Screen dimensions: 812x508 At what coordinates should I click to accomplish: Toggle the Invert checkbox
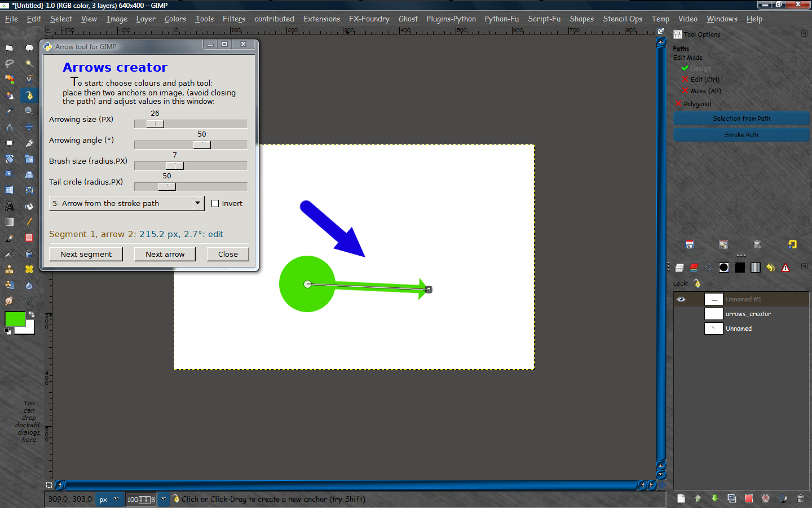click(x=215, y=203)
